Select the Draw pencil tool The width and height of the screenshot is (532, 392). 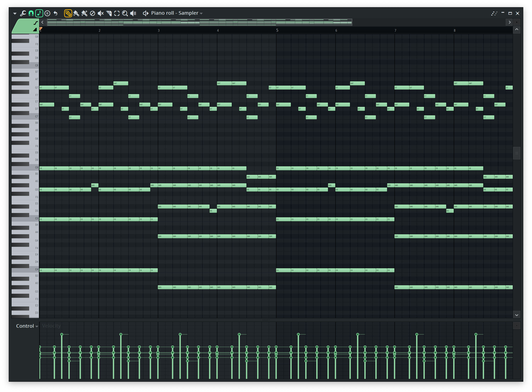68,13
